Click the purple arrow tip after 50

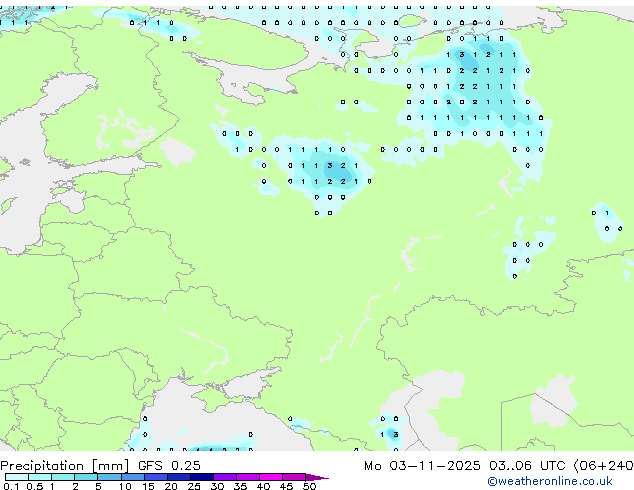point(317,477)
